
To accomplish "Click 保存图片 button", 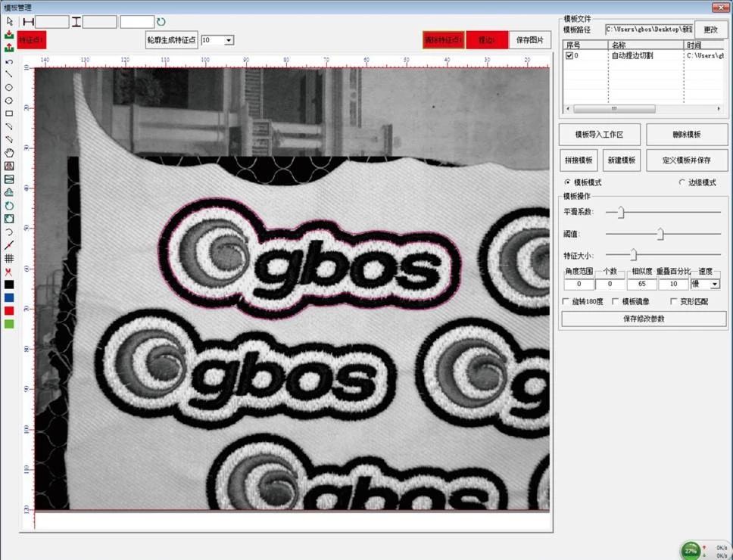I will pos(529,40).
